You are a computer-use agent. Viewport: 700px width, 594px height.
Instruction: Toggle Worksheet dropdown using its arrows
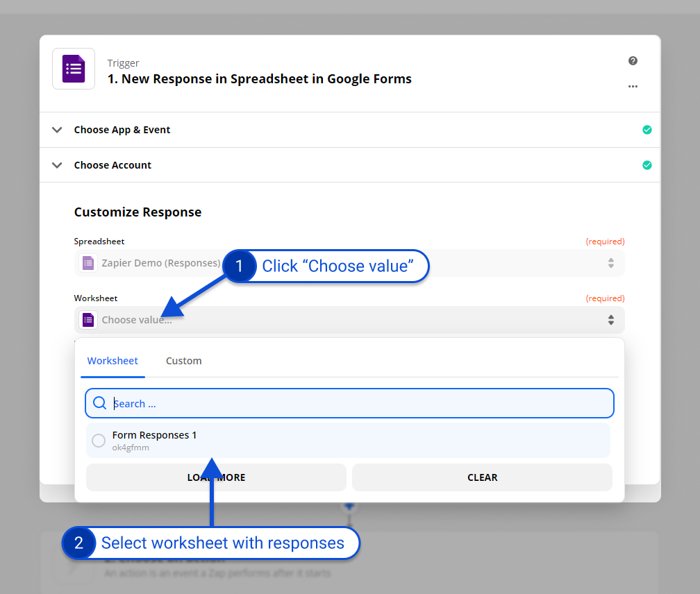tap(610, 320)
